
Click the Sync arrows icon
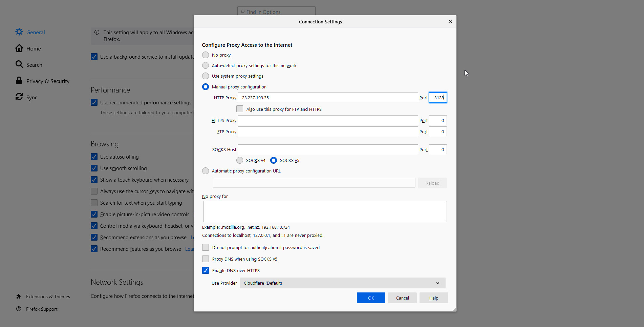19,97
